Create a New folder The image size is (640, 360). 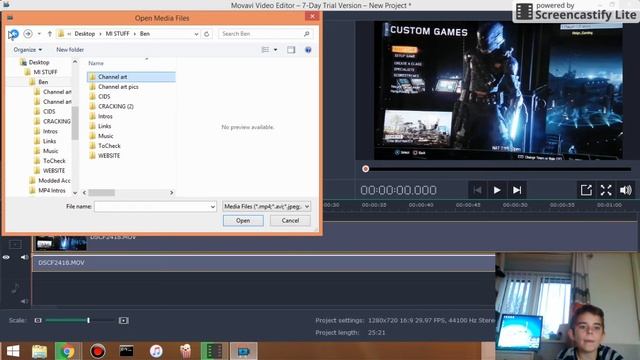pyautogui.click(x=70, y=50)
